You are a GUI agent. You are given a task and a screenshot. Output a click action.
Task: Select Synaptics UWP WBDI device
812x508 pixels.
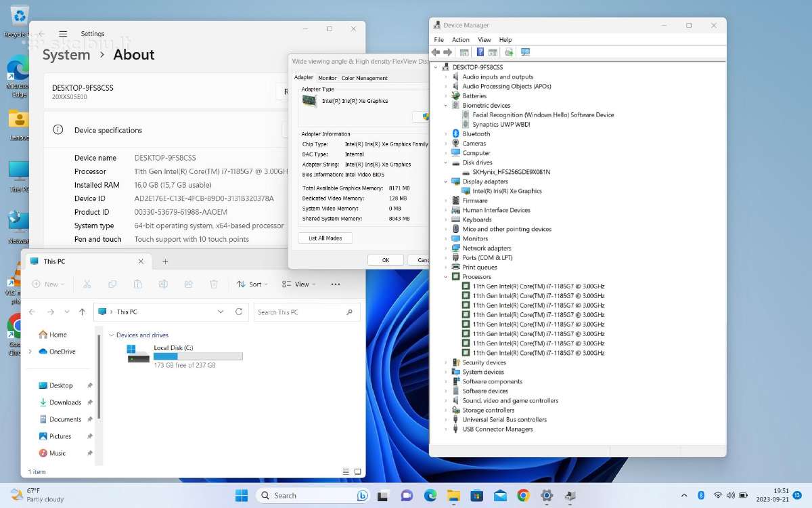[501, 125]
